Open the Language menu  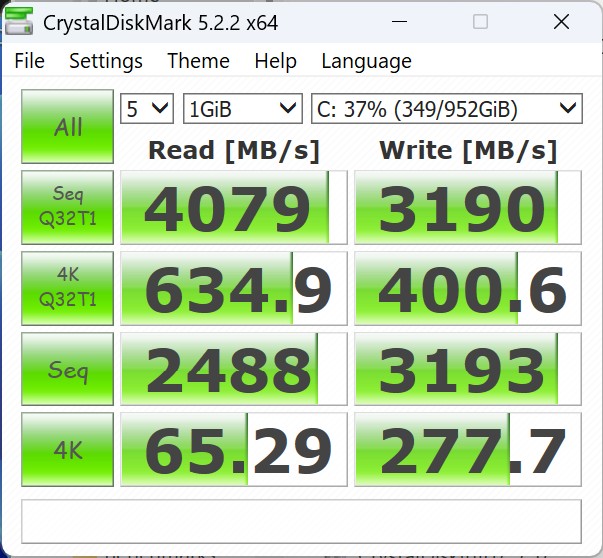click(x=366, y=61)
